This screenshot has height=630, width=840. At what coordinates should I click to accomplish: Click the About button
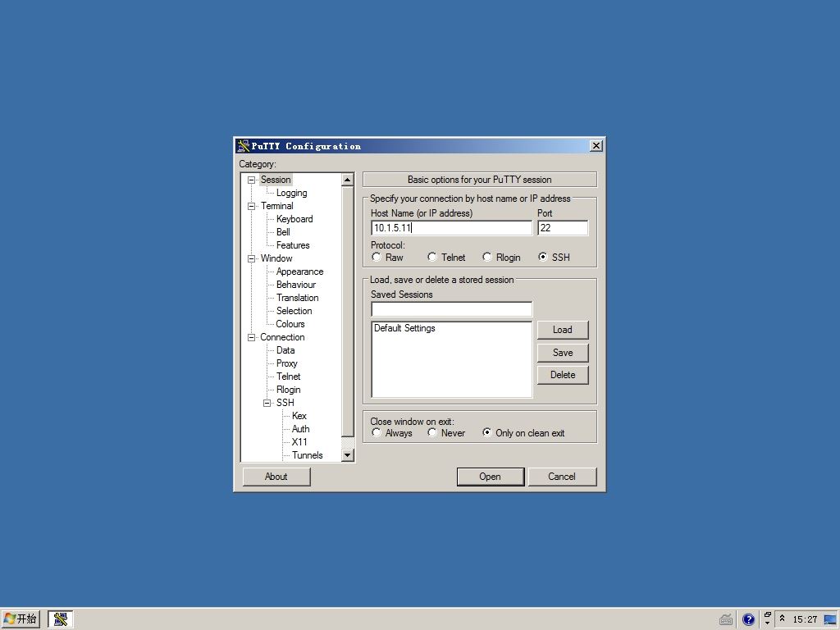pyautogui.click(x=276, y=477)
